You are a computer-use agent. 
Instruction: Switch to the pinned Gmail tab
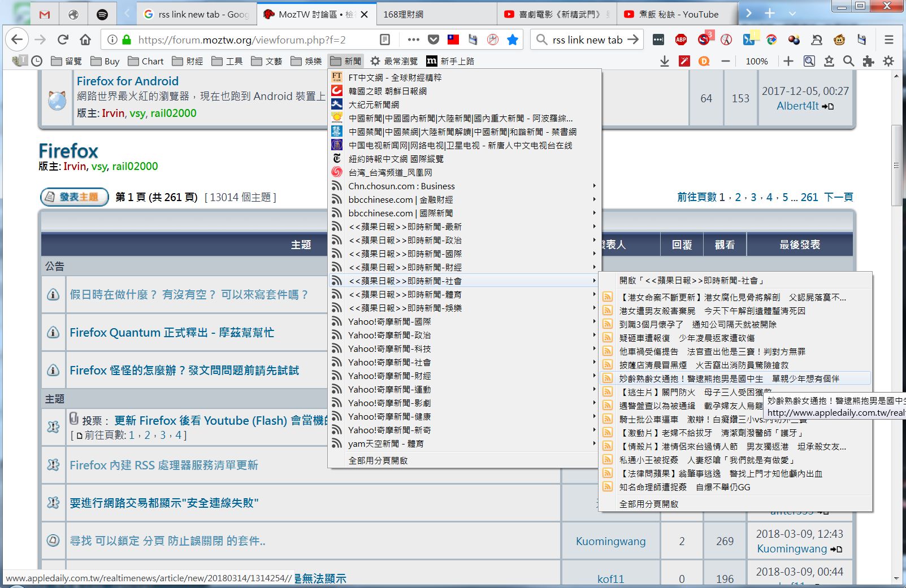(45, 14)
